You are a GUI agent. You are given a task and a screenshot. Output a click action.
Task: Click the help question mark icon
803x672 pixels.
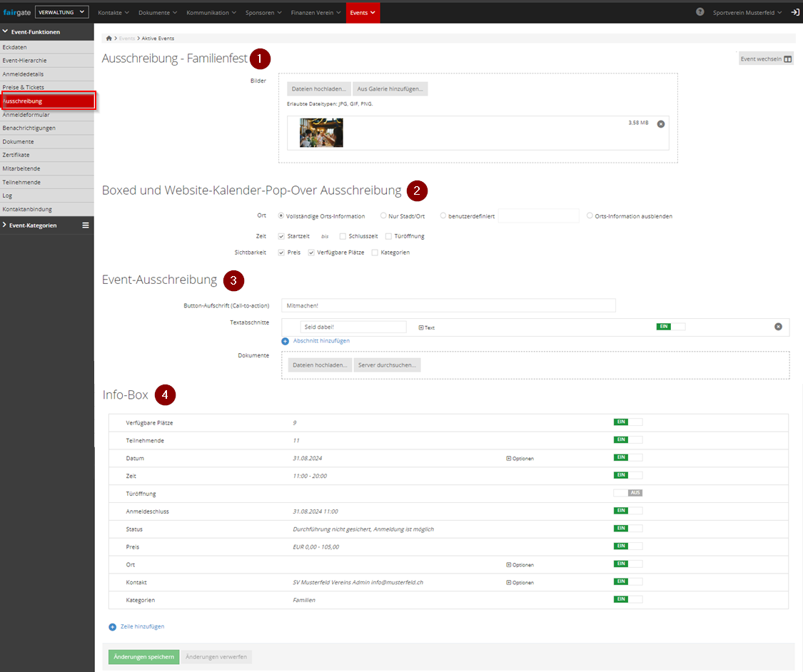click(x=700, y=12)
